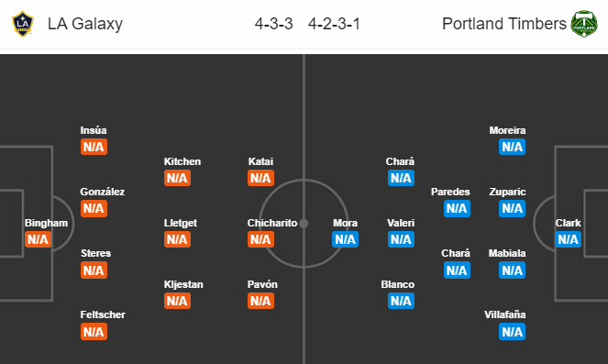Select the player name Kljestan
Image resolution: width=608 pixels, height=364 pixels.
tap(183, 284)
